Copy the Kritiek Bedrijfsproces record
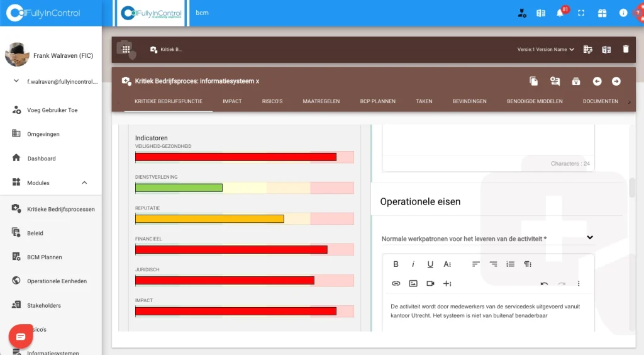The width and height of the screenshot is (644, 355). pyautogui.click(x=533, y=81)
